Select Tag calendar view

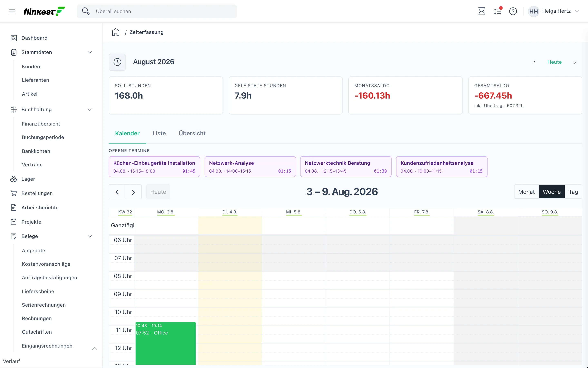(x=573, y=192)
